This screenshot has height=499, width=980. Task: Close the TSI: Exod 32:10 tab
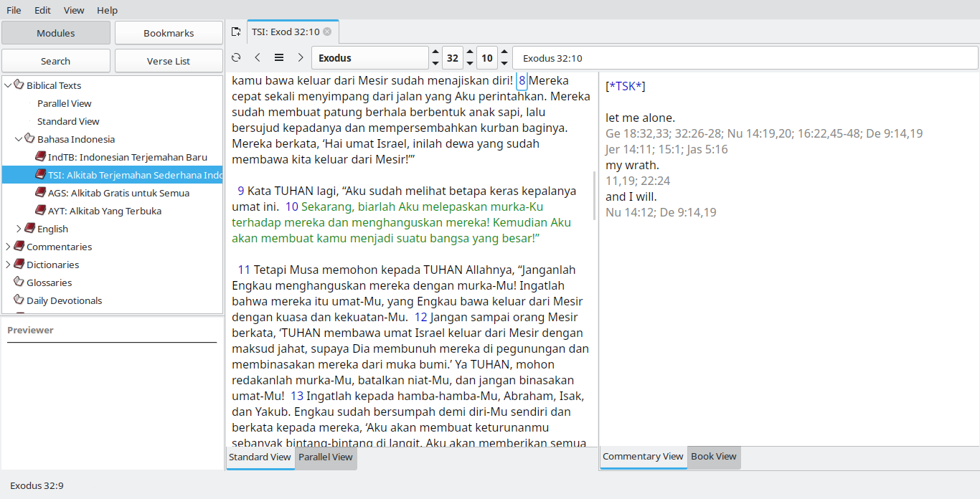click(x=327, y=32)
